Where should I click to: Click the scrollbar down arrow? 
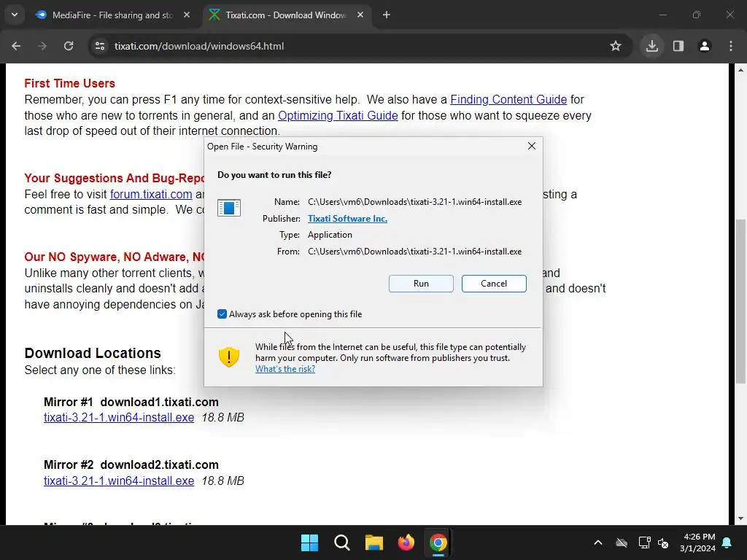click(x=740, y=518)
